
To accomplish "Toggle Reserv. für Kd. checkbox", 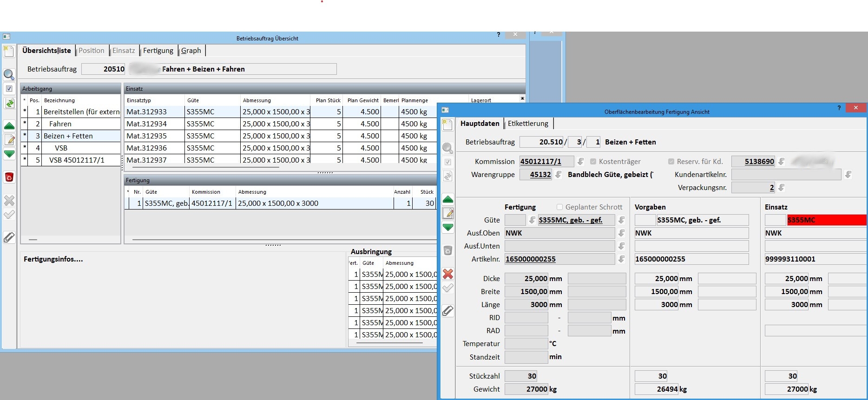I will (x=671, y=161).
